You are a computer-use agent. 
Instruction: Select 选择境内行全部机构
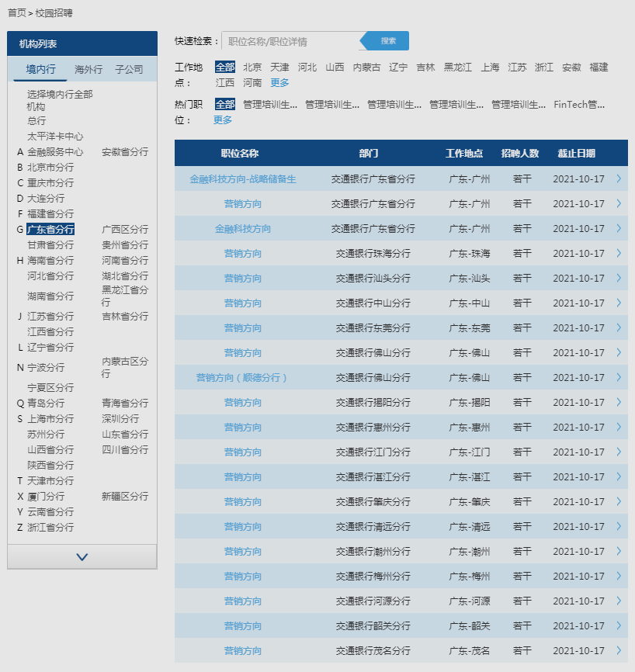60,100
